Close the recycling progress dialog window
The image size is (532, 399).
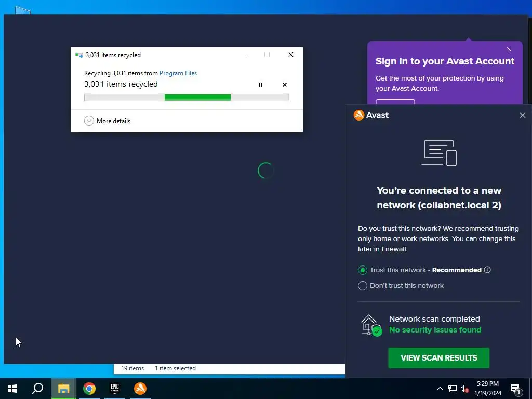tap(291, 55)
